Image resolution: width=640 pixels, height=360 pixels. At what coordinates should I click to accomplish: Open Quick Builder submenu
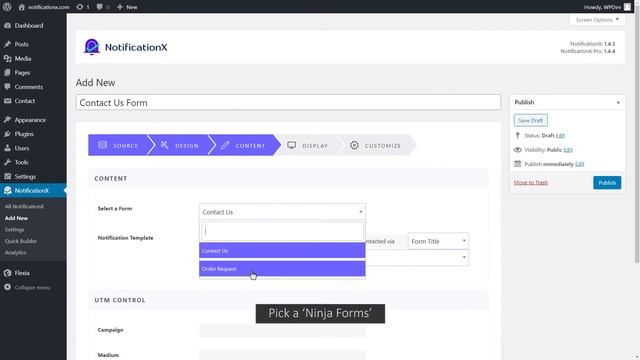point(20,241)
